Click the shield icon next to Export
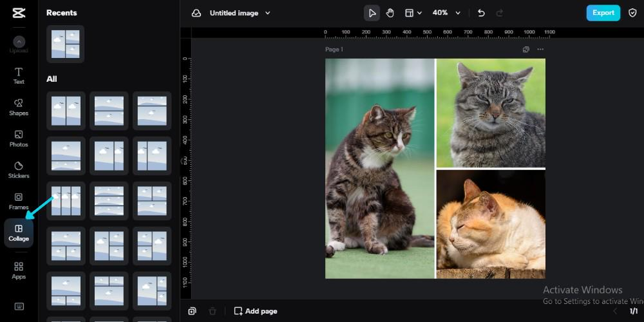 coord(632,13)
